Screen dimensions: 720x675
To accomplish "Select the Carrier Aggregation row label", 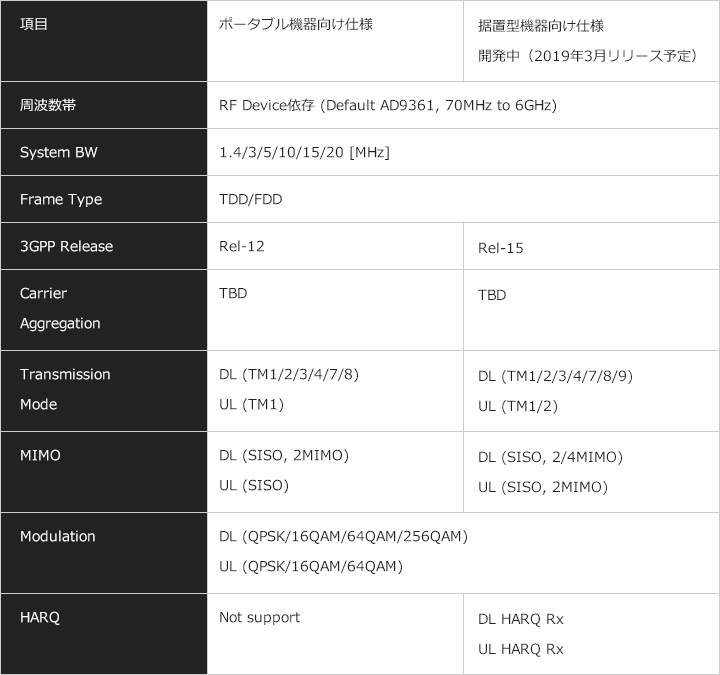I will [x=104, y=310].
